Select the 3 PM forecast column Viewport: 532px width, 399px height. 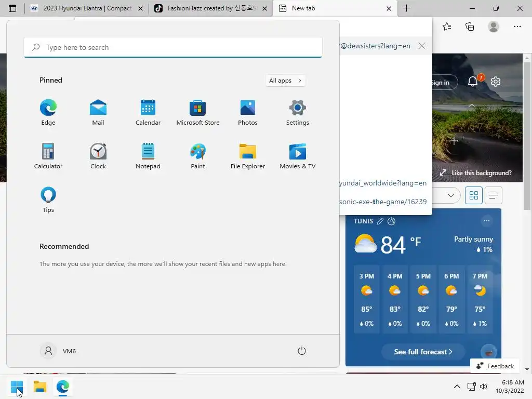tap(366, 300)
